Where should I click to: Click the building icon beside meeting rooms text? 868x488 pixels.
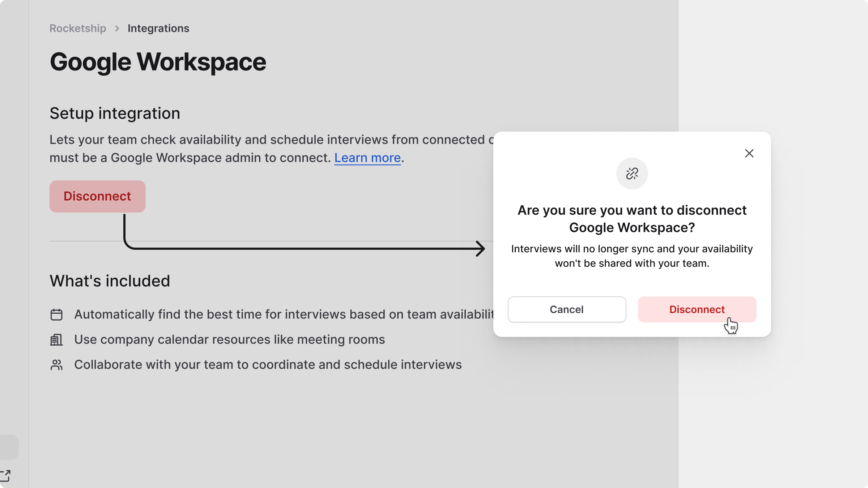click(56, 340)
